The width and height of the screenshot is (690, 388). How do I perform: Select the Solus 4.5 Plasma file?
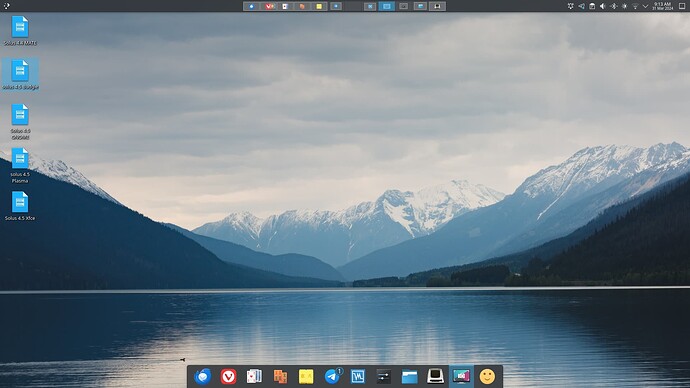coord(20,165)
